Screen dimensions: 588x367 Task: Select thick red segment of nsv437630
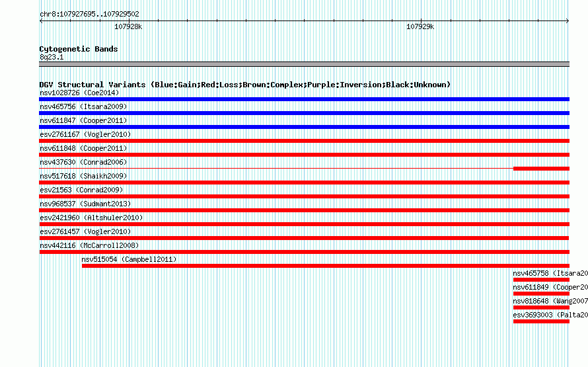[541, 169]
